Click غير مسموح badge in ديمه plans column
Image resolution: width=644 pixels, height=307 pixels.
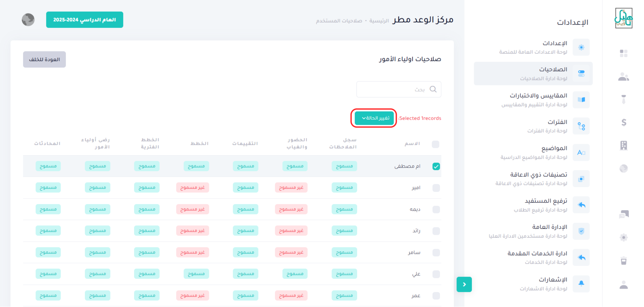[x=192, y=209]
